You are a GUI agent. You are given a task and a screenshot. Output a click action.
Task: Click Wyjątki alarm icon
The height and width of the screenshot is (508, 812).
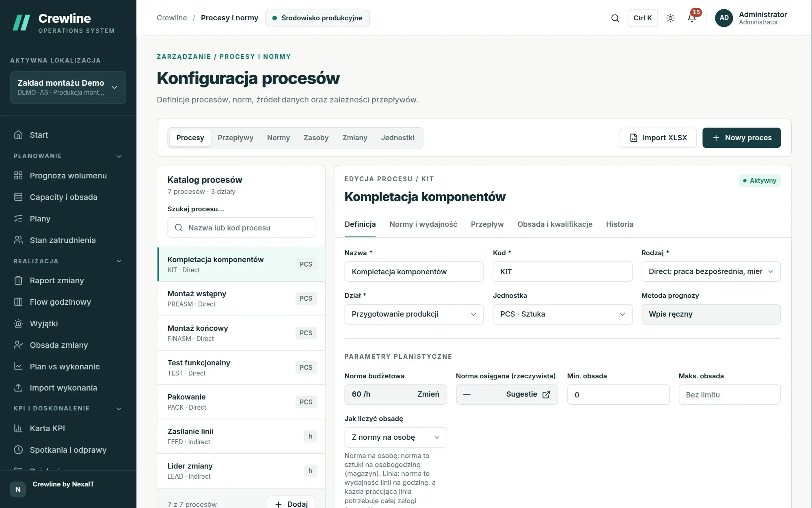pyautogui.click(x=18, y=323)
